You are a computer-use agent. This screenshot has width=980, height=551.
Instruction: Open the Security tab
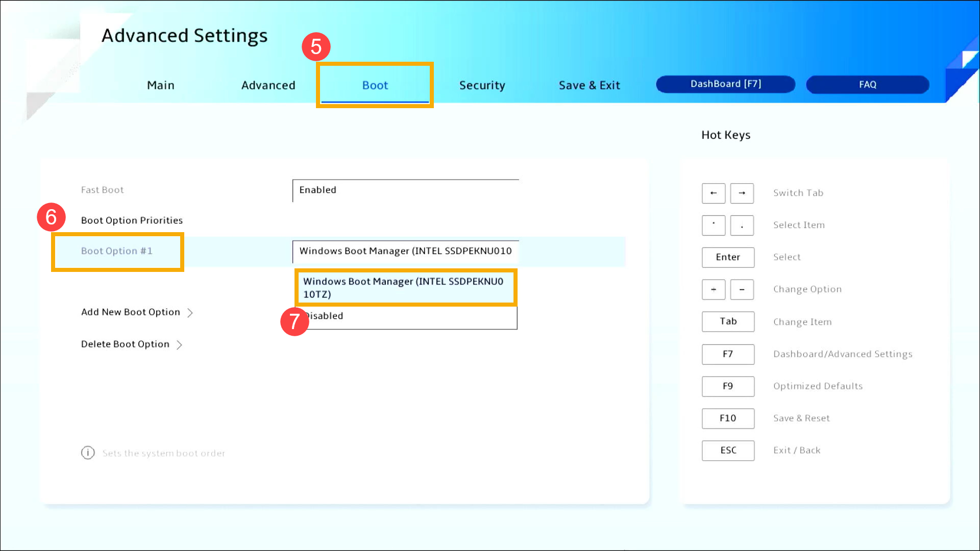click(x=482, y=85)
